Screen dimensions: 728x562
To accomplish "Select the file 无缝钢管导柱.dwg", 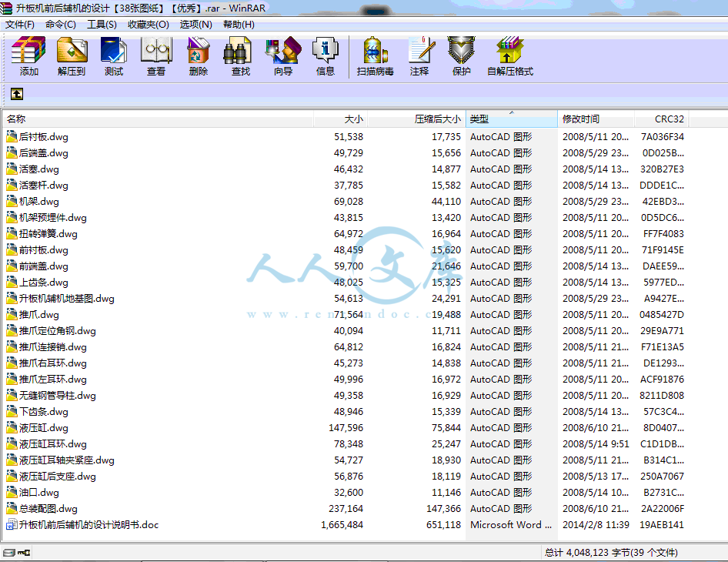I will (x=58, y=395).
